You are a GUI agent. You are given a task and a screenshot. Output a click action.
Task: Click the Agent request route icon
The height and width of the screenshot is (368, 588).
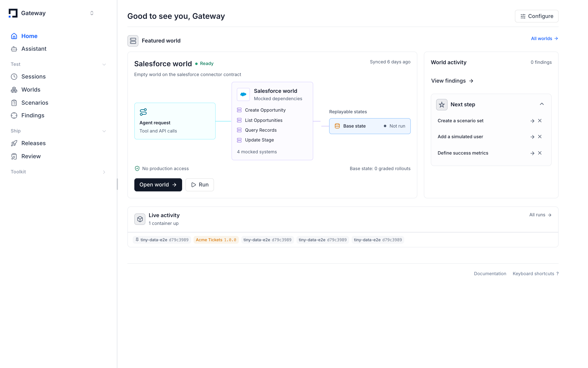click(143, 112)
